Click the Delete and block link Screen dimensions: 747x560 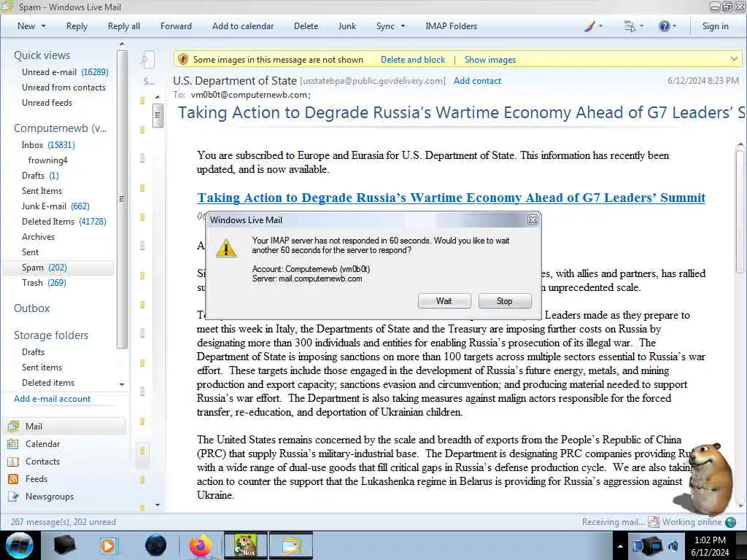click(413, 60)
